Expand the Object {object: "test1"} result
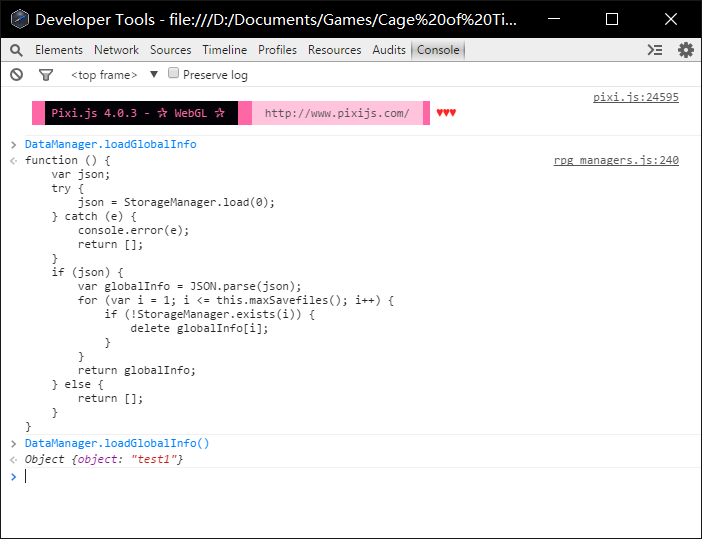 104,459
